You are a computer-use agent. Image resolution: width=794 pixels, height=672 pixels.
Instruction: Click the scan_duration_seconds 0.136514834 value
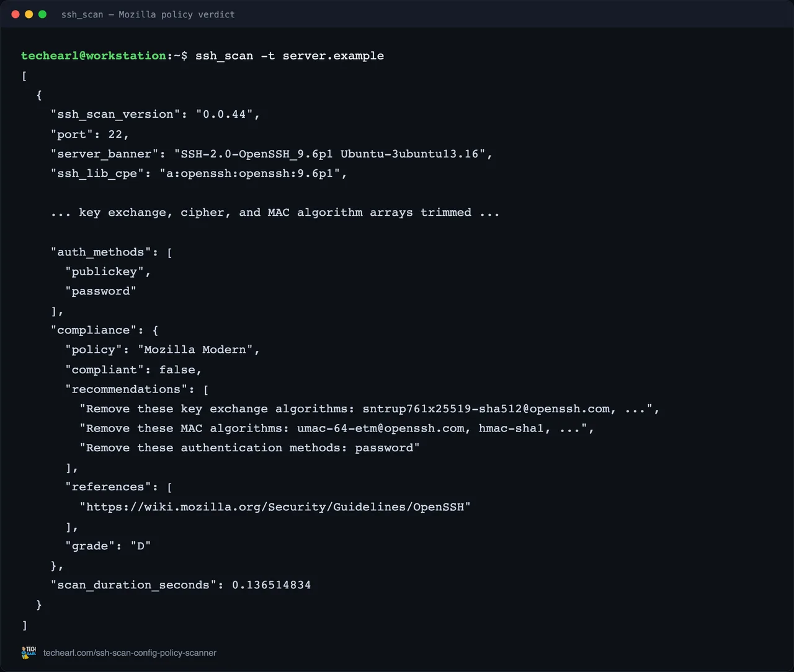coord(272,585)
